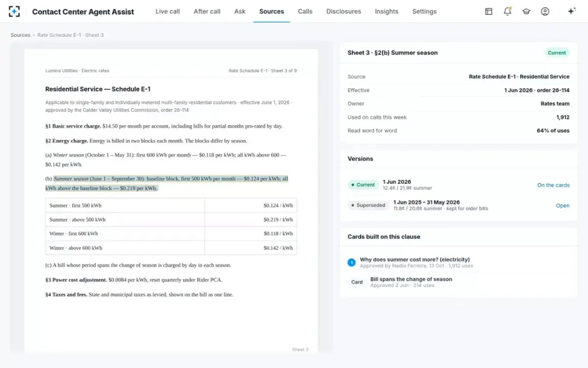Open the superseded version via Open link
The height and width of the screenshot is (368, 588).
pos(563,206)
